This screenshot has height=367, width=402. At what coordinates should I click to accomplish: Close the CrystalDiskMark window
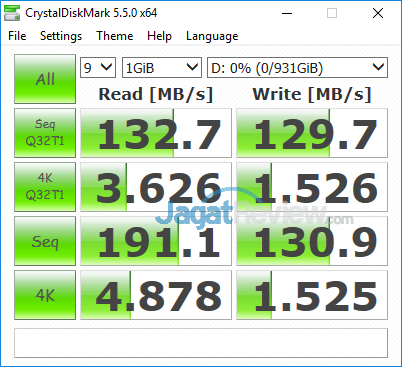coord(378,13)
